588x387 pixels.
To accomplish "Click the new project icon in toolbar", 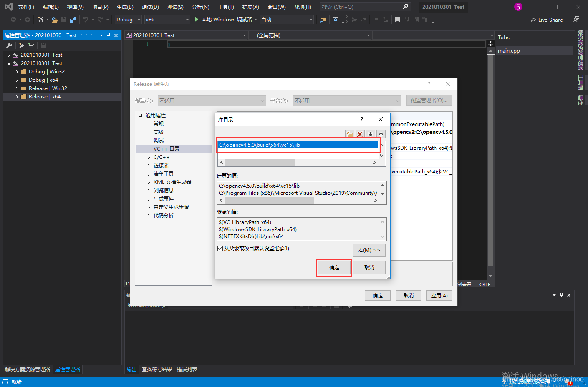I will (40, 20).
